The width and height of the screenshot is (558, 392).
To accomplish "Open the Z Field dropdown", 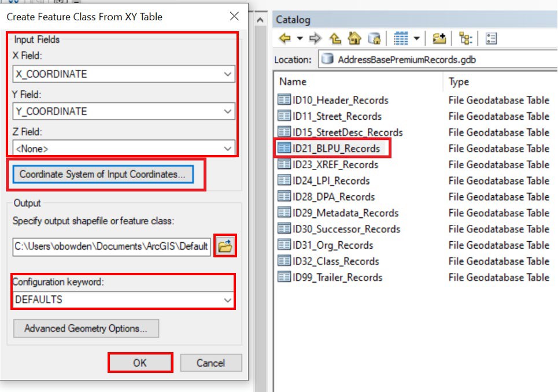I will [x=228, y=149].
